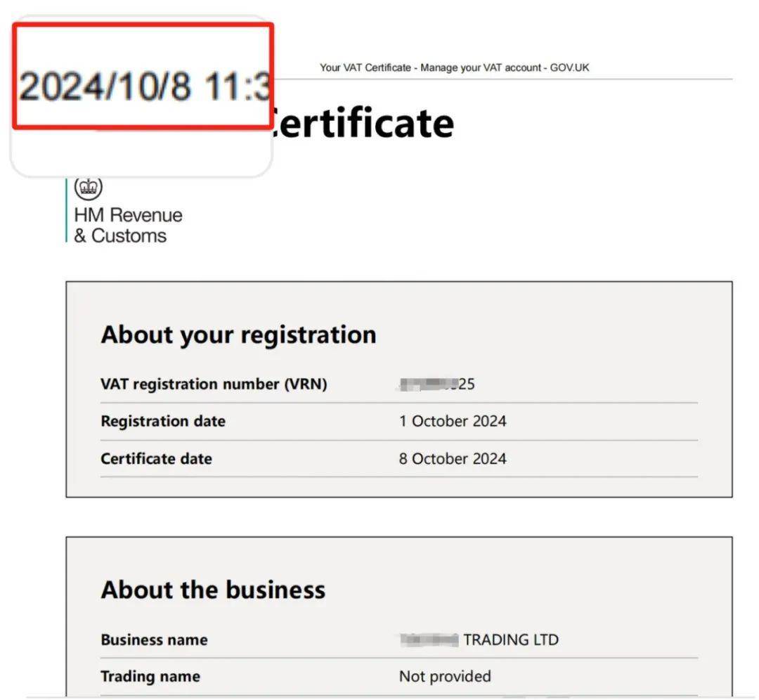Click the Business name label
Screen dimensions: 759x700
tap(155, 640)
